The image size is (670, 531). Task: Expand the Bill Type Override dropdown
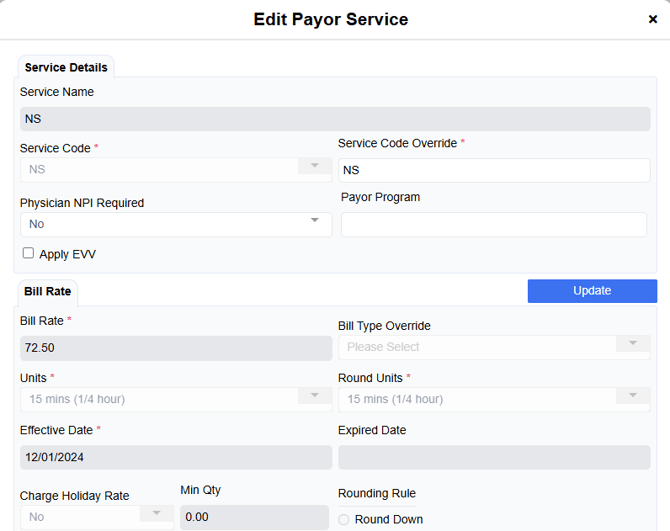coord(494,347)
